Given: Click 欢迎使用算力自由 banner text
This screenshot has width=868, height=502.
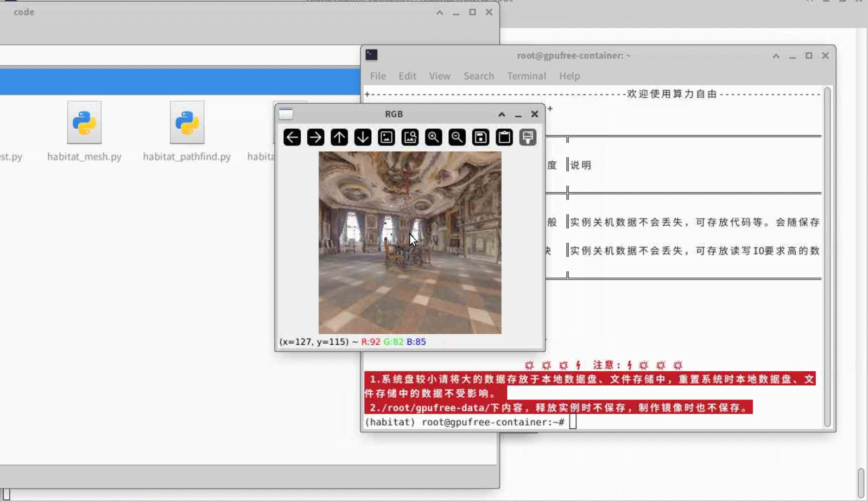Looking at the screenshot, I should (x=672, y=94).
